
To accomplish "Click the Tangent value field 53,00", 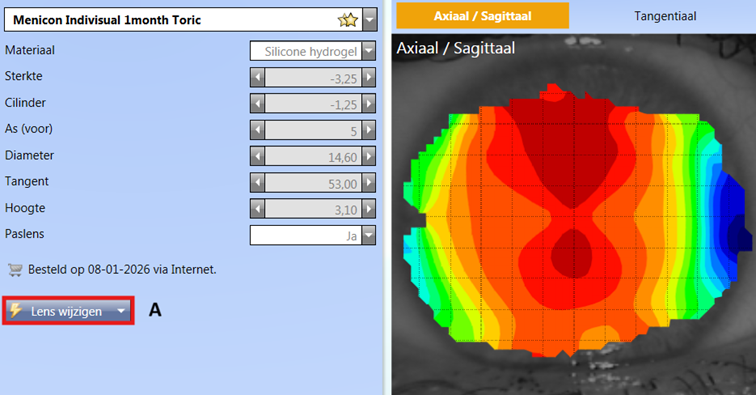I will pos(313,183).
